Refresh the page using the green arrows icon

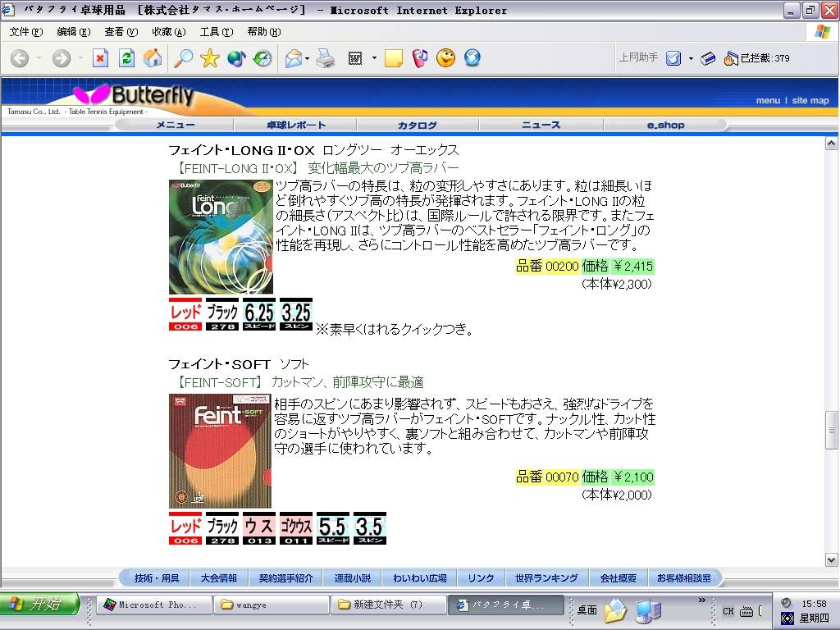click(126, 58)
